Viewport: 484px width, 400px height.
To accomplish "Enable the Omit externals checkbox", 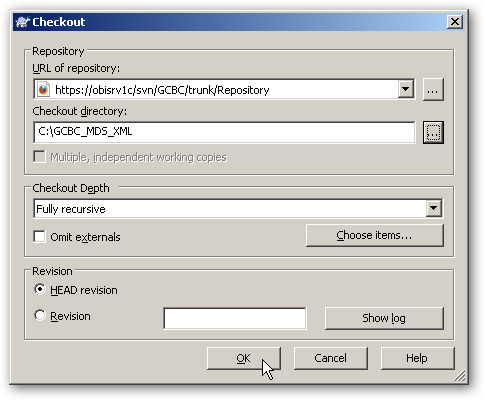I will pyautogui.click(x=40, y=237).
